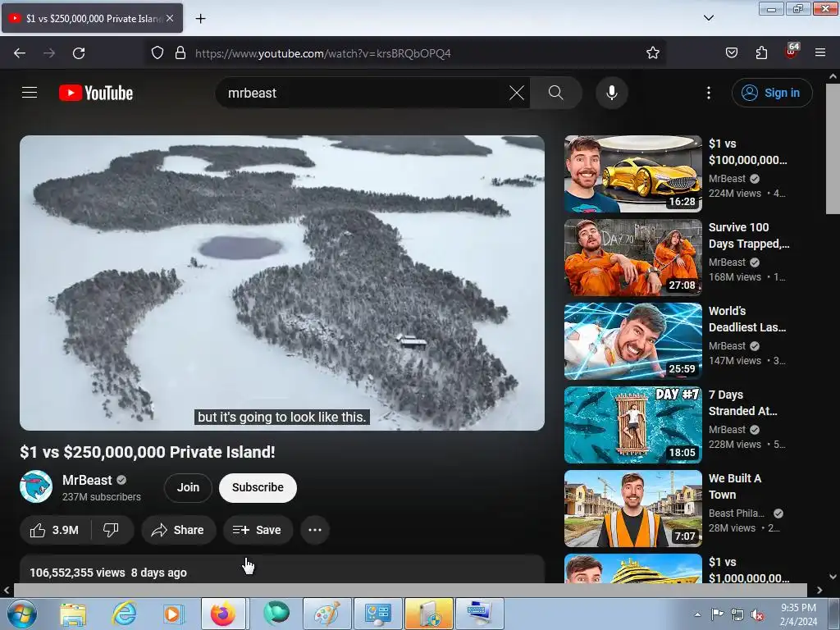Like the video with 3.9M likes
The height and width of the screenshot is (630, 840).
click(55, 530)
